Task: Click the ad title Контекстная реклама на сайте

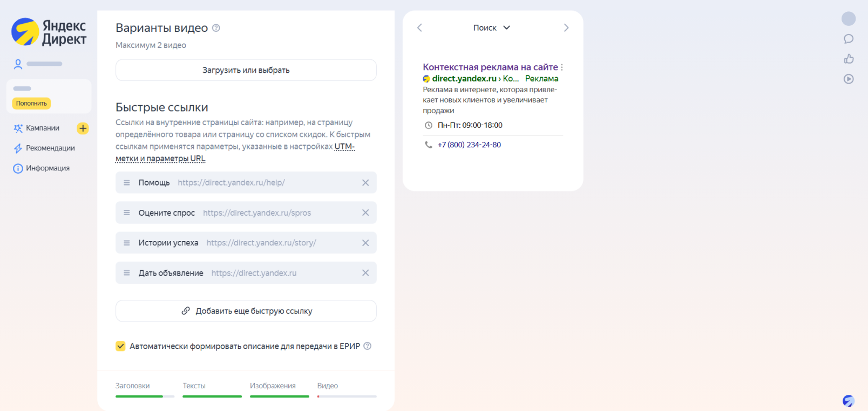Action: click(490, 67)
